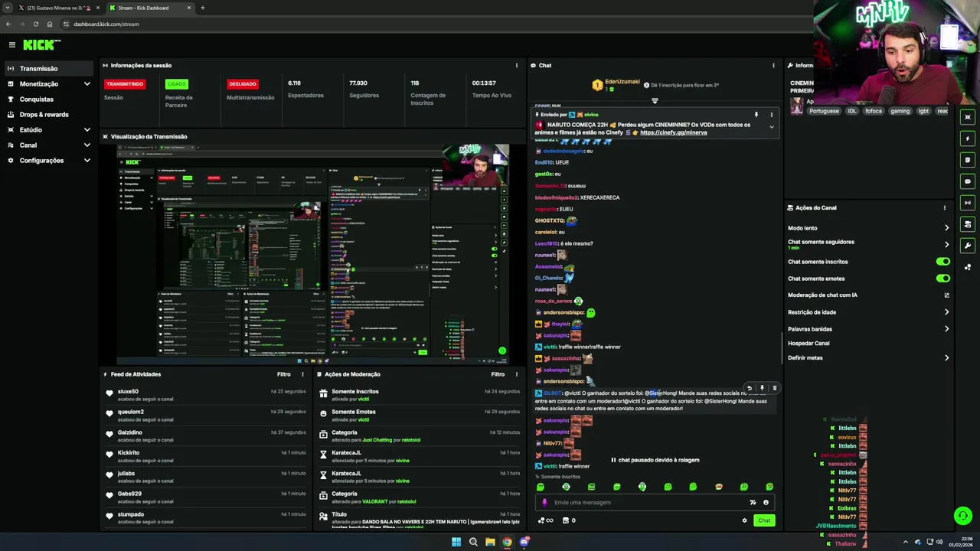The height and width of the screenshot is (551, 980).
Task: Click the wrench widget icon in the right toolbar
Action: [968, 246]
